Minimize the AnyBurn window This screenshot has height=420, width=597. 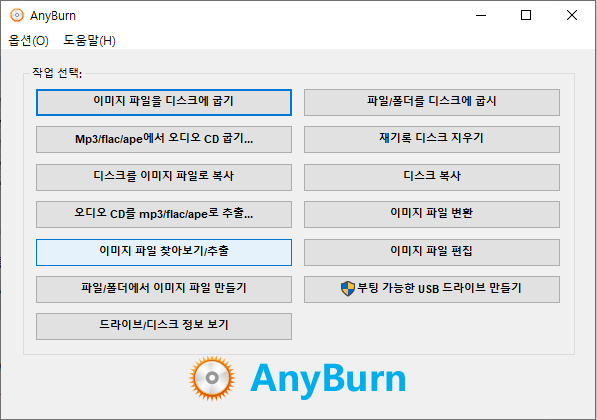(x=481, y=15)
